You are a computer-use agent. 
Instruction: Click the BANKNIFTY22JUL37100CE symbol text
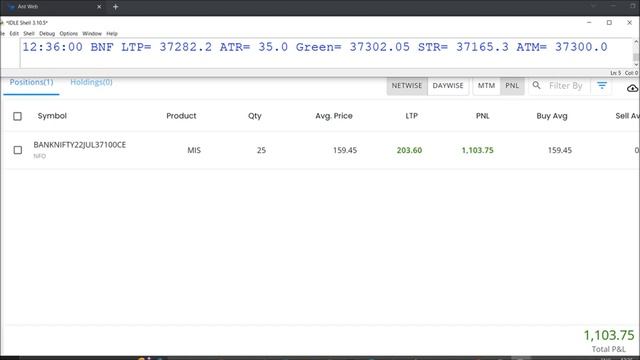[x=80, y=145]
